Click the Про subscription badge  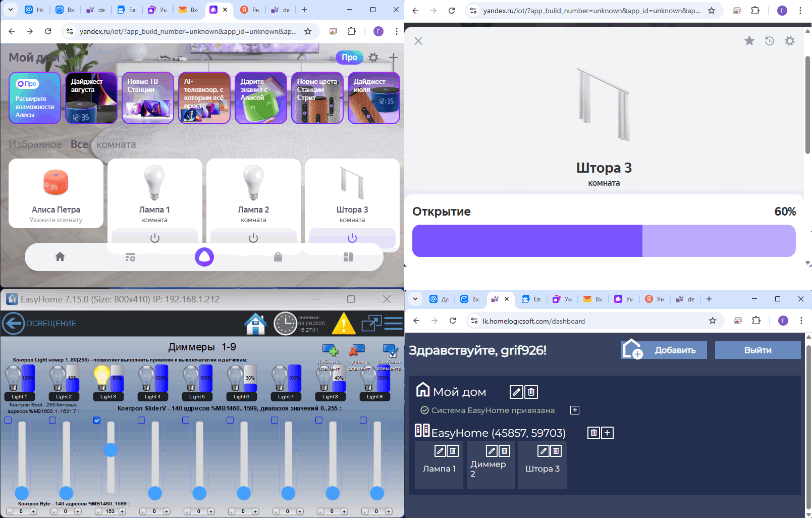point(349,57)
